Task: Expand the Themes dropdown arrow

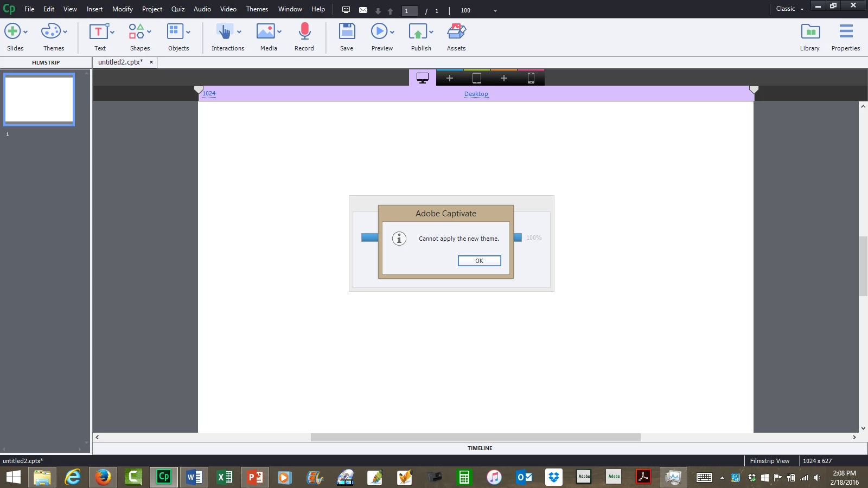Action: (x=65, y=32)
